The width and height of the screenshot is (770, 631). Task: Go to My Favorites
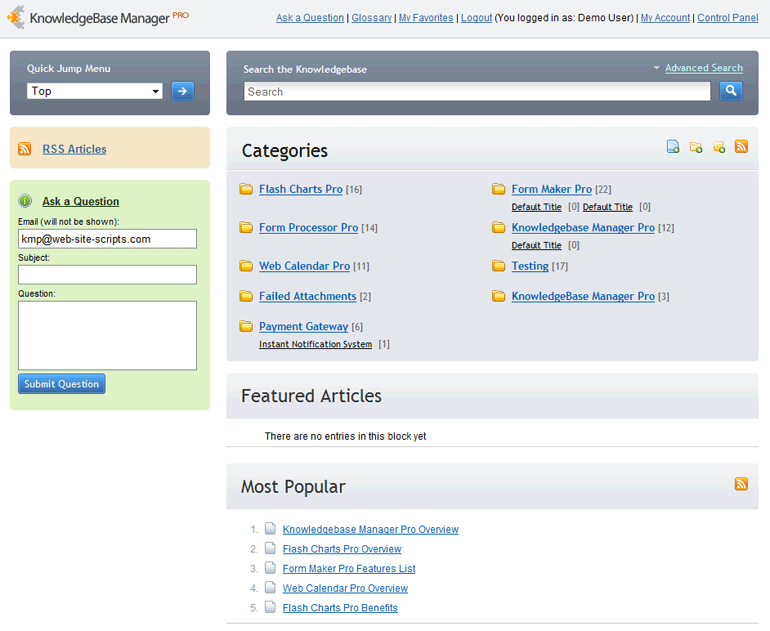pyautogui.click(x=426, y=18)
